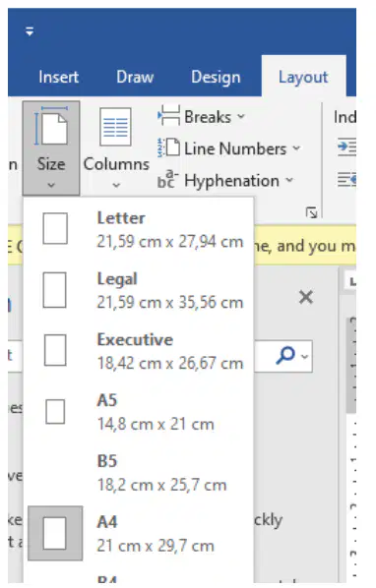Click the Hyphenation bc icon
Viewport: 376px width, 588px height.
[167, 179]
